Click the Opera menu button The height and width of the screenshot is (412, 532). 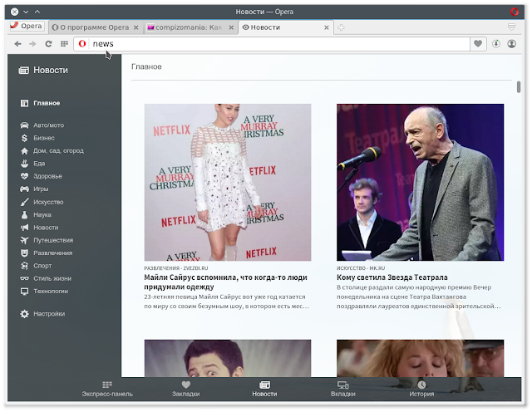[27, 26]
